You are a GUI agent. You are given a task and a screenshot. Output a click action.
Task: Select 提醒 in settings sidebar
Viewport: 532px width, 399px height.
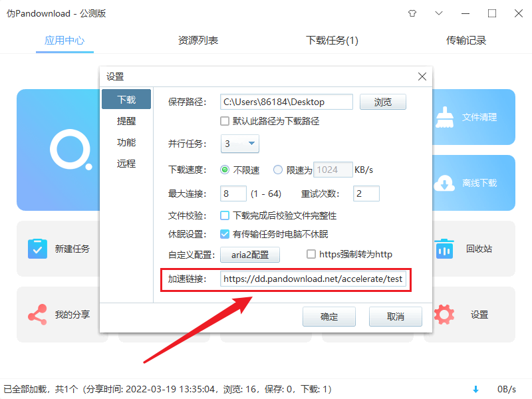click(126, 121)
